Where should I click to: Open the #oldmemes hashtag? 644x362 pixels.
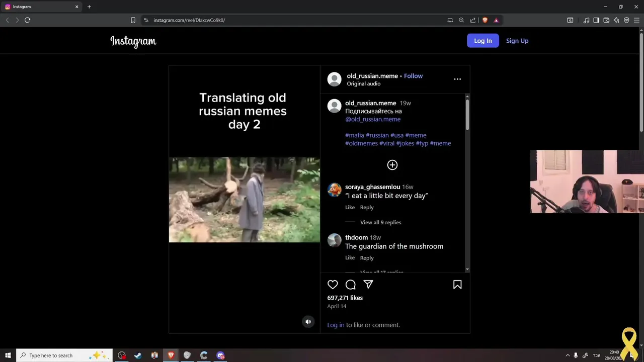361,143
